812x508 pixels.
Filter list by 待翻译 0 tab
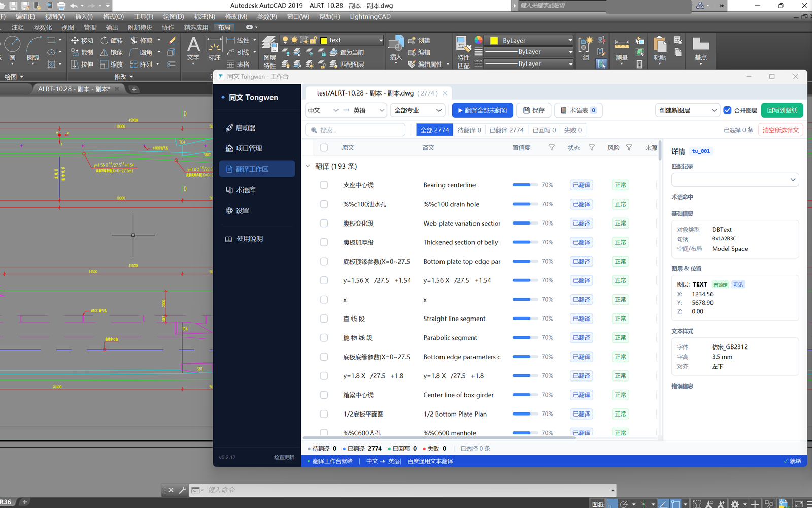[469, 130]
